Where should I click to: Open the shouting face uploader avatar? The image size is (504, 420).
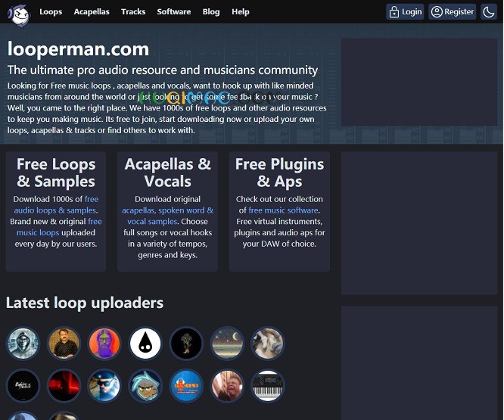click(227, 385)
